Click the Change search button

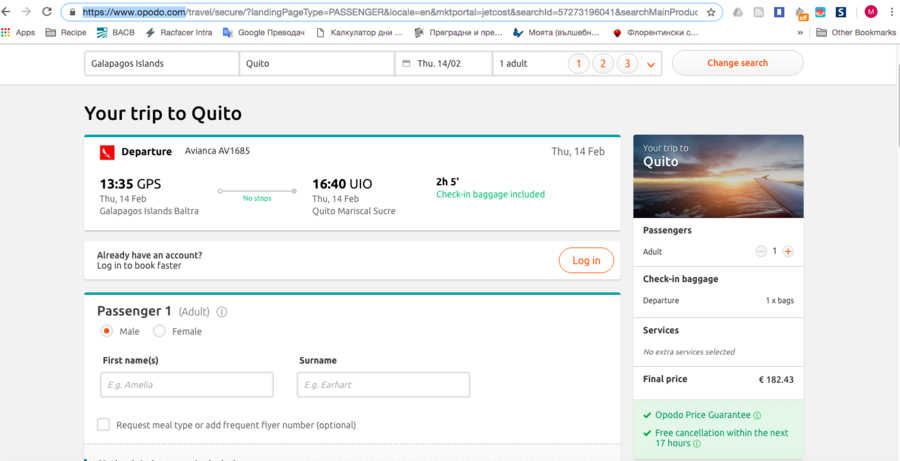738,63
